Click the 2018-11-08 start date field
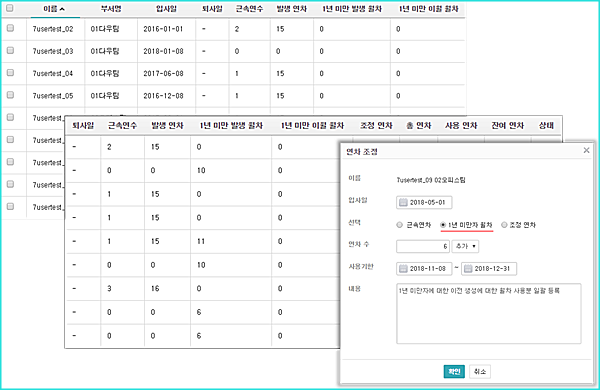Image resolution: width=600 pixels, height=390 pixels. (424, 269)
